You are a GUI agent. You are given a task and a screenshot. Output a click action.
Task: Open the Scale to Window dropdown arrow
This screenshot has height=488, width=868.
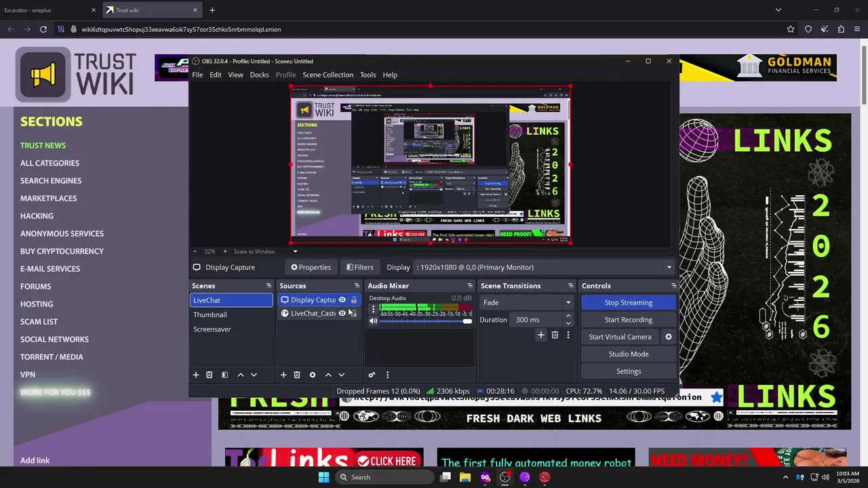[x=295, y=251]
